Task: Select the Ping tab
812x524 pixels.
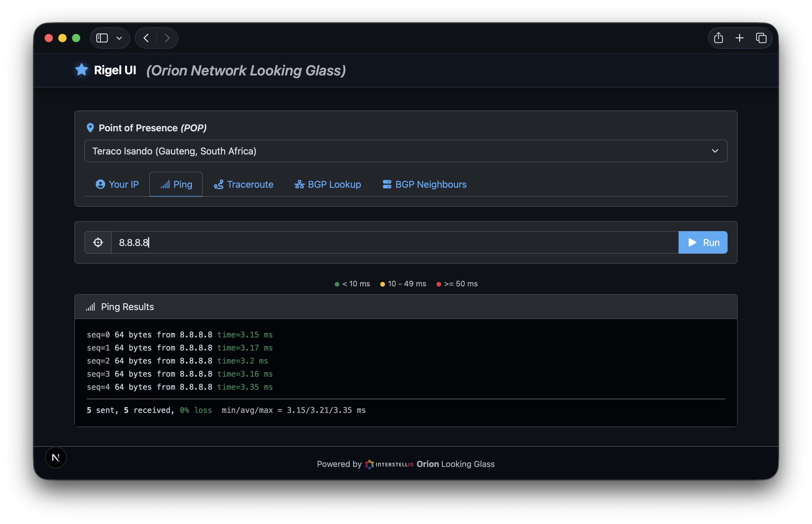Action: pyautogui.click(x=176, y=184)
